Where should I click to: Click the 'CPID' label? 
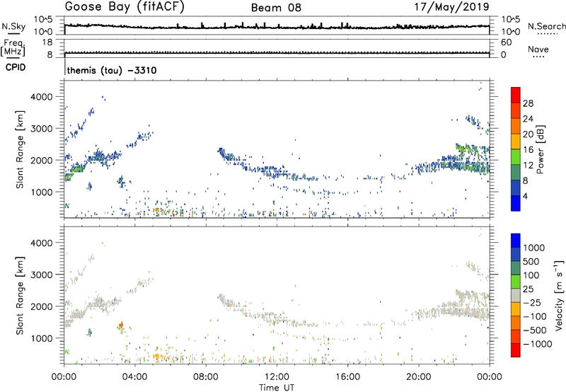(16, 67)
